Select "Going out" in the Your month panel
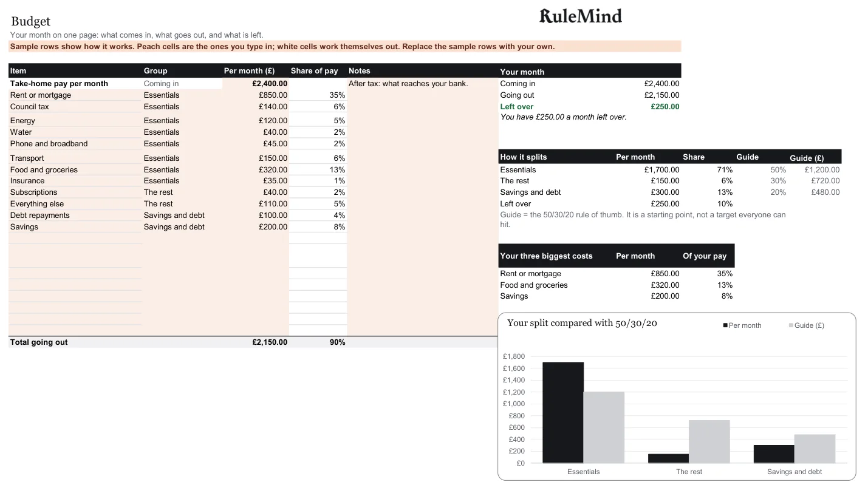This screenshot has height=499, width=868. coord(517,95)
